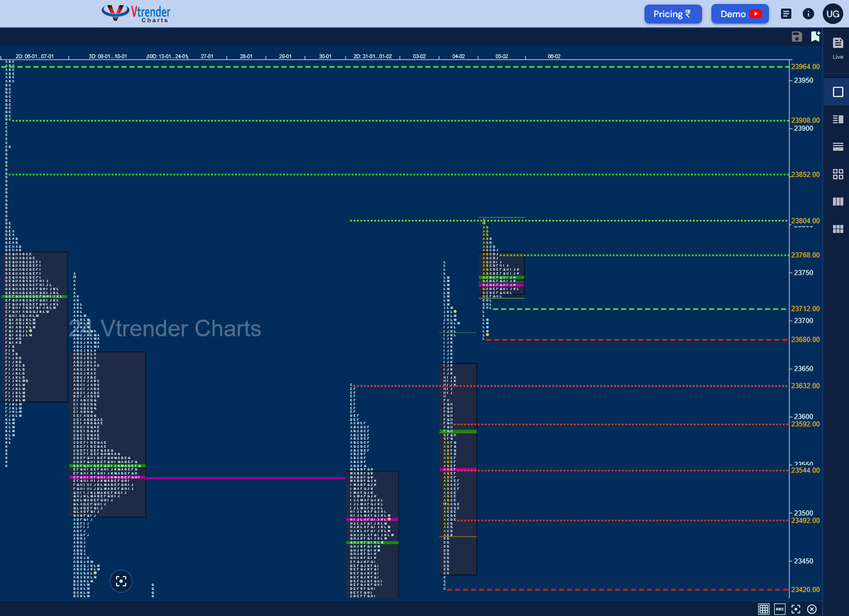This screenshot has height=616, width=849.
Task: Select the six-cell grid layout icon
Action: (838, 228)
